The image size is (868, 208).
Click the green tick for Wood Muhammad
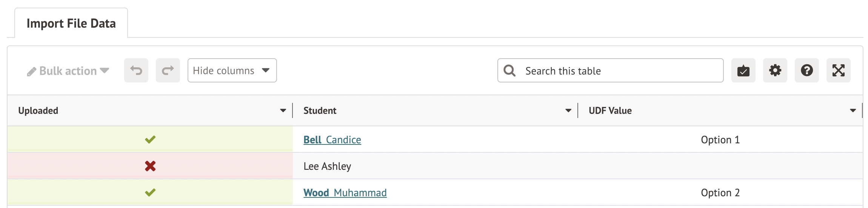coord(150,192)
